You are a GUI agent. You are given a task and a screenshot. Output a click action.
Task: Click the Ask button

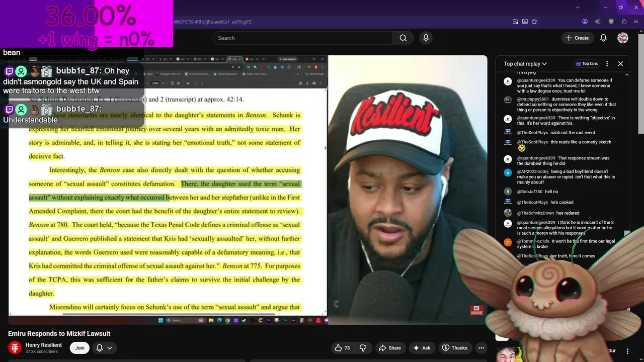click(x=422, y=348)
